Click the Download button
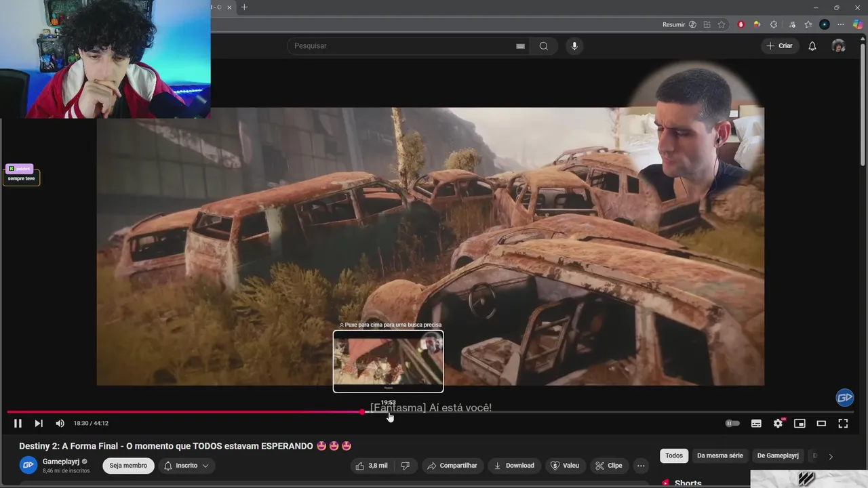The image size is (868, 488). [514, 466]
